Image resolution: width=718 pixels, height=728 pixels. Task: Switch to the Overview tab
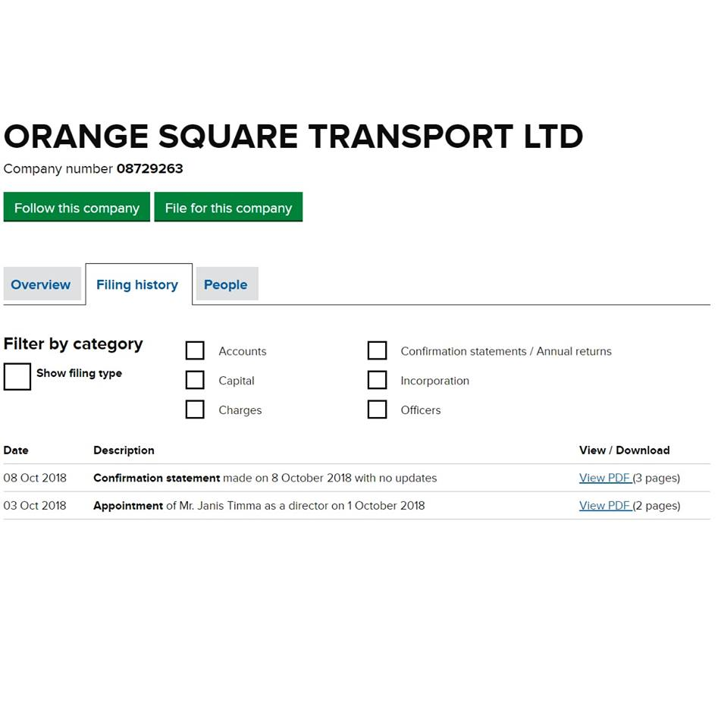pos(41,284)
